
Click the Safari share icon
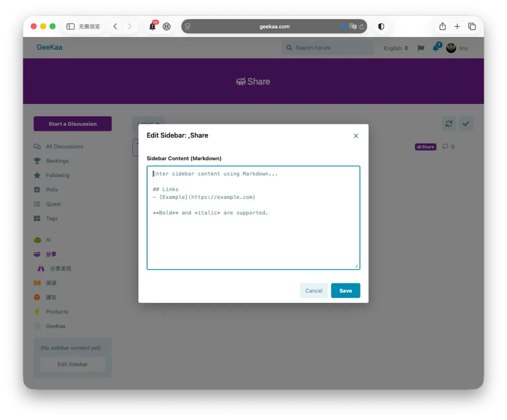[x=442, y=26]
